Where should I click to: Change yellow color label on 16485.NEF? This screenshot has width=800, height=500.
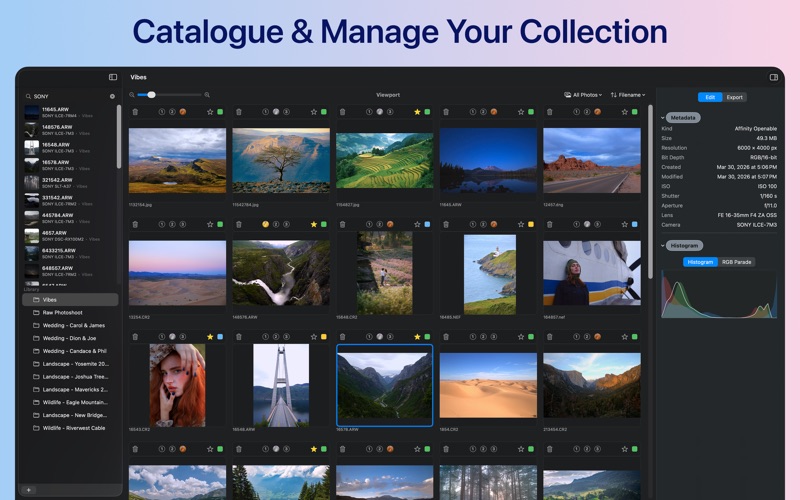coord(531,224)
